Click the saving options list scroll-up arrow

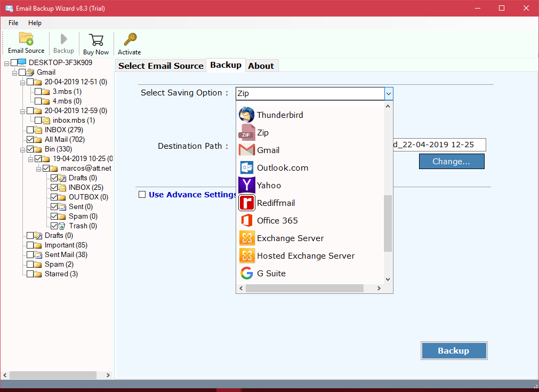(388, 106)
